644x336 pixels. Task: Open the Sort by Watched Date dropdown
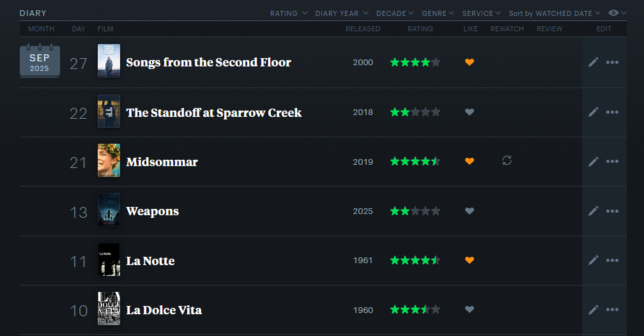point(555,13)
